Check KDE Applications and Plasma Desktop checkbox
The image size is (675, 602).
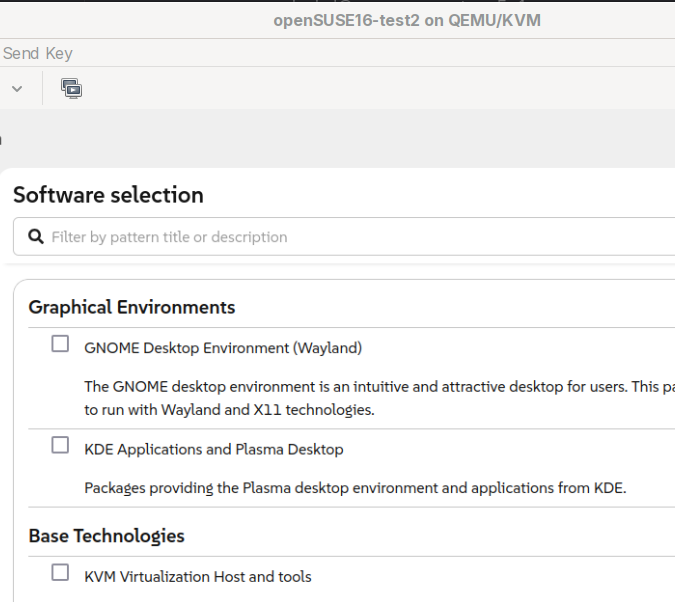point(60,445)
